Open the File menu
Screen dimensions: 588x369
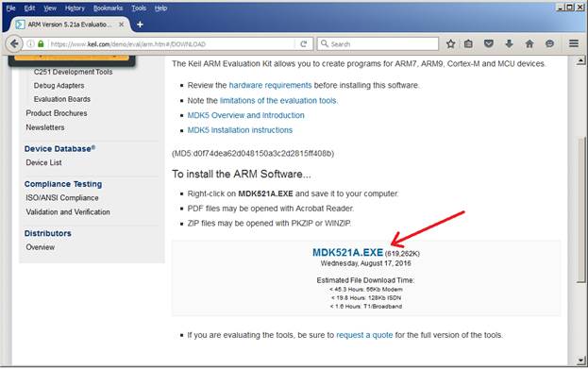click(11, 8)
